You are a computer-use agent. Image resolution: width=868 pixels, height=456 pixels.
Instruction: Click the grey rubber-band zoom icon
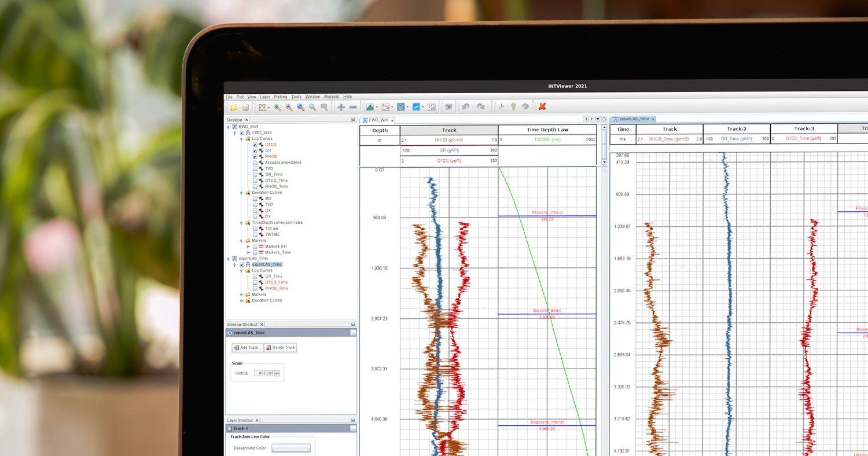324,107
